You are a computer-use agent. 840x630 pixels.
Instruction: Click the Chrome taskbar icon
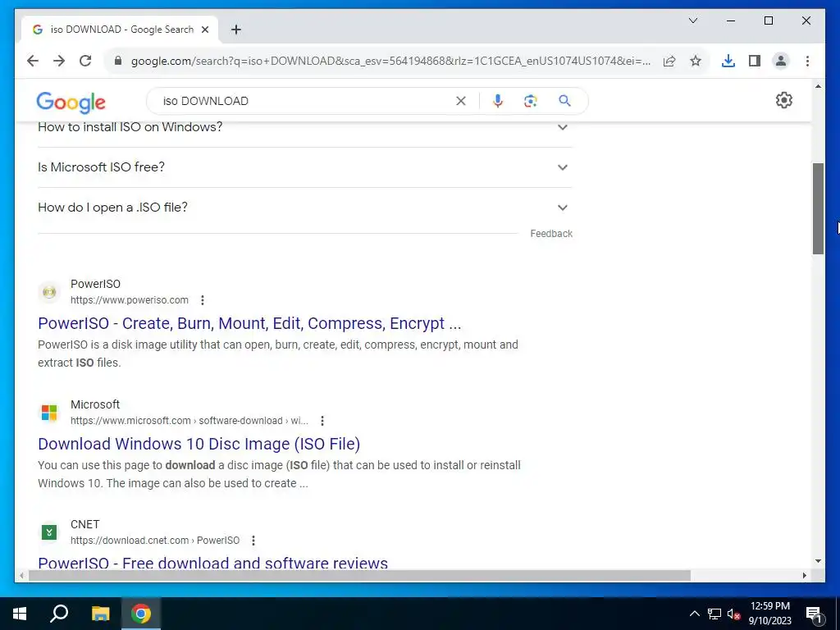141,614
